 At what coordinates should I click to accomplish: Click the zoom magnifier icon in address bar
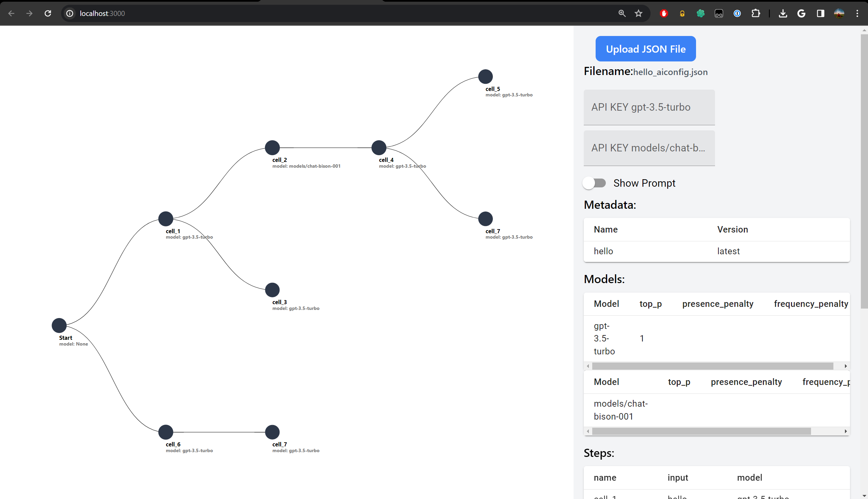tap(622, 13)
